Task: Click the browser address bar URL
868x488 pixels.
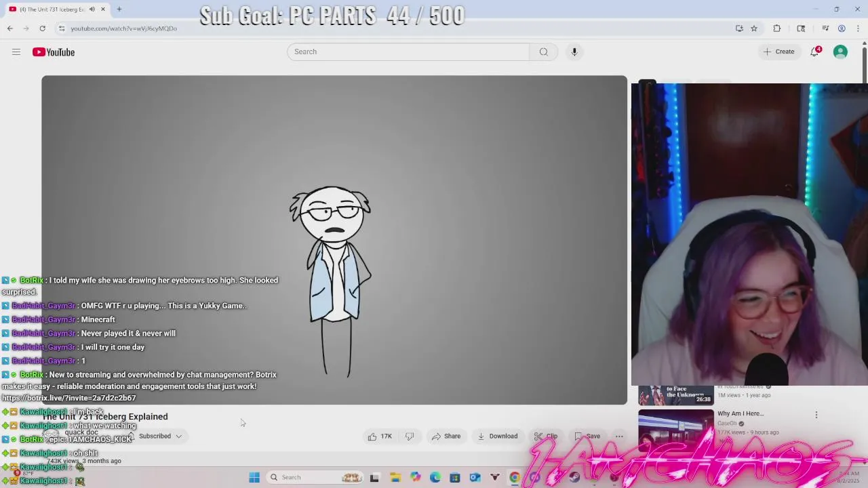Action: [123, 28]
